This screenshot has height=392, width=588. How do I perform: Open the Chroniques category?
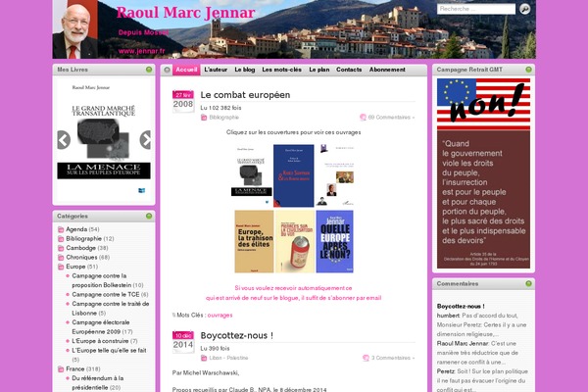pos(81,258)
